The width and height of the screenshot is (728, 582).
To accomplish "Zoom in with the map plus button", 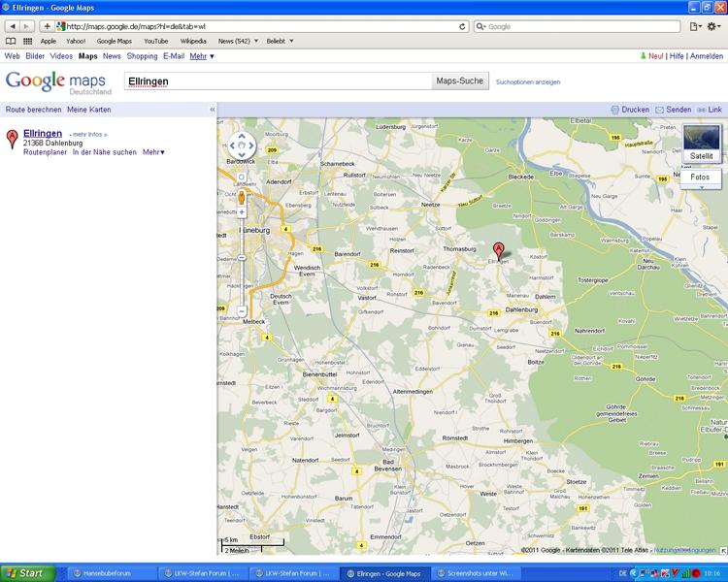I will point(242,212).
